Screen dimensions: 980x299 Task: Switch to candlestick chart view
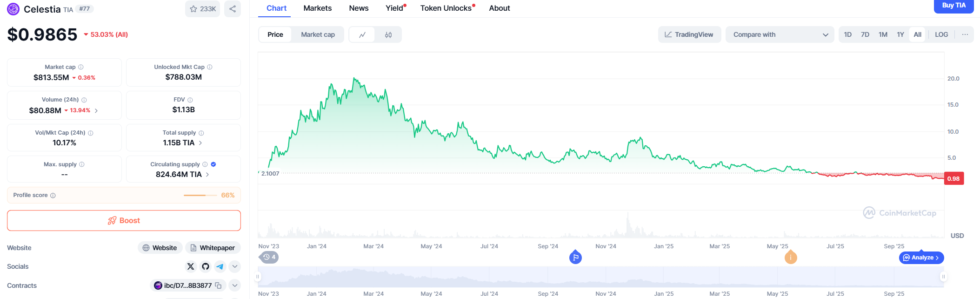[x=388, y=35]
